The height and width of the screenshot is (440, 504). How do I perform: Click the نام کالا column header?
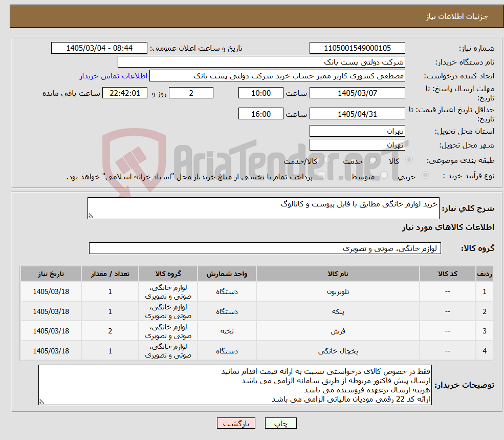click(338, 274)
